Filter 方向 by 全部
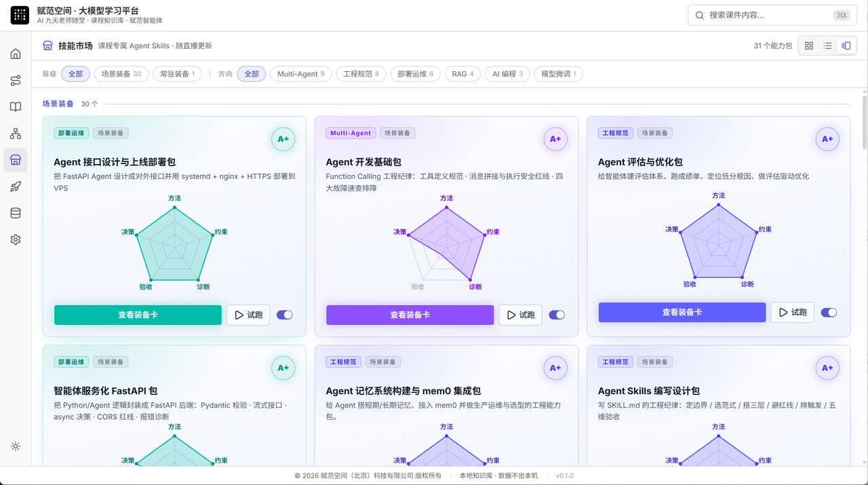Screen dimensions: 868x485 coord(252,74)
